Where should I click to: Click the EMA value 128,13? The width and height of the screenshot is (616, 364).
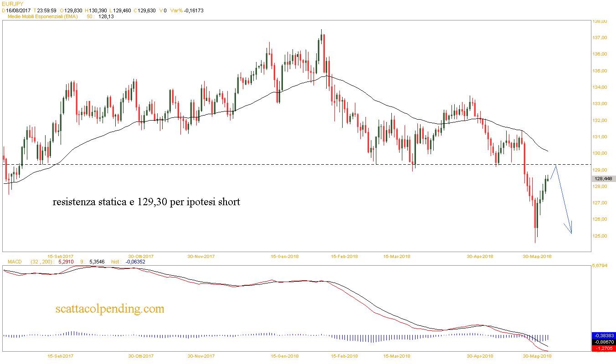[x=106, y=16]
